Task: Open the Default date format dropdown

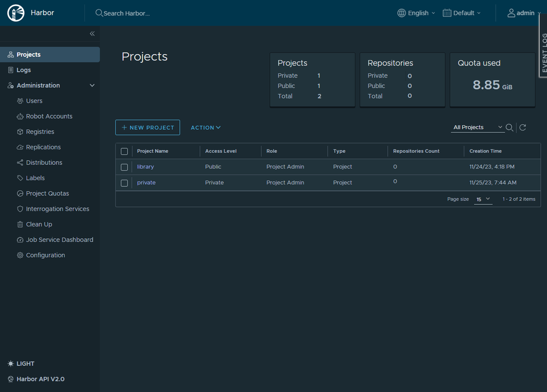Action: [x=462, y=13]
